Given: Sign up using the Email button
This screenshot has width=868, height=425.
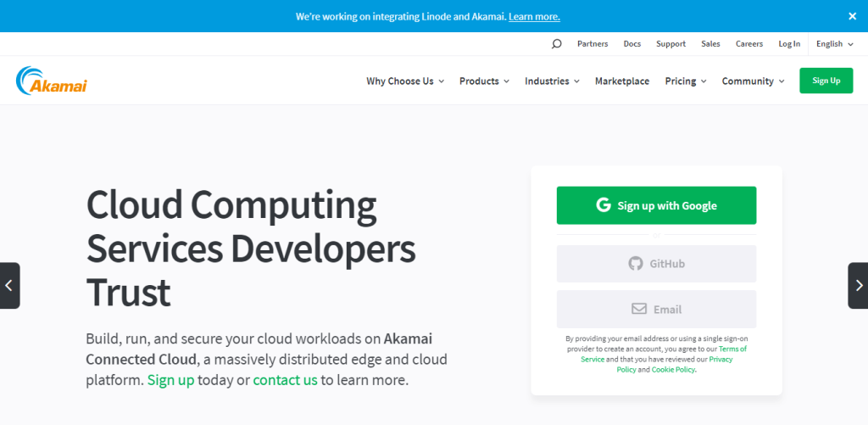Looking at the screenshot, I should coord(657,309).
